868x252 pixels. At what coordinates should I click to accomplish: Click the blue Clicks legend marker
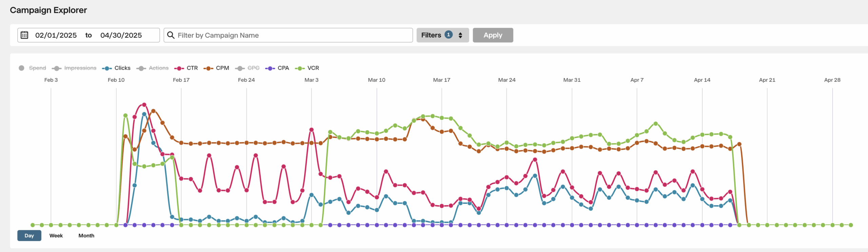pos(107,68)
